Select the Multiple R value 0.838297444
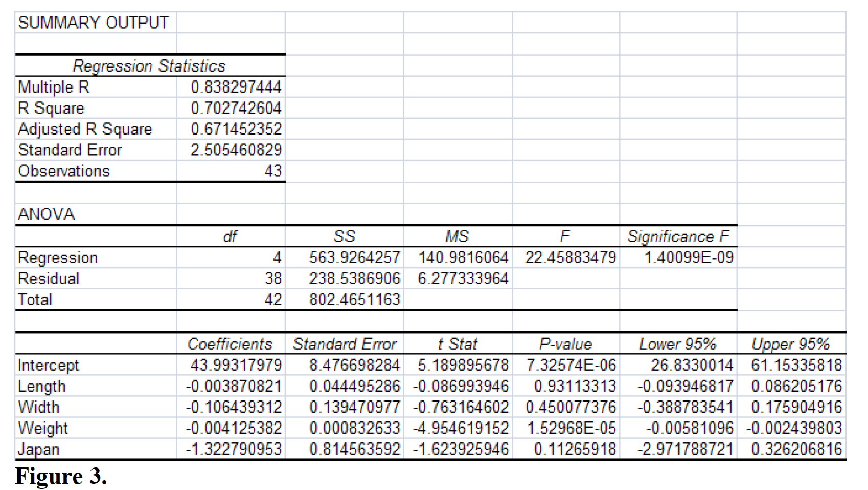Viewport: 868px width, 490px height. point(235,87)
